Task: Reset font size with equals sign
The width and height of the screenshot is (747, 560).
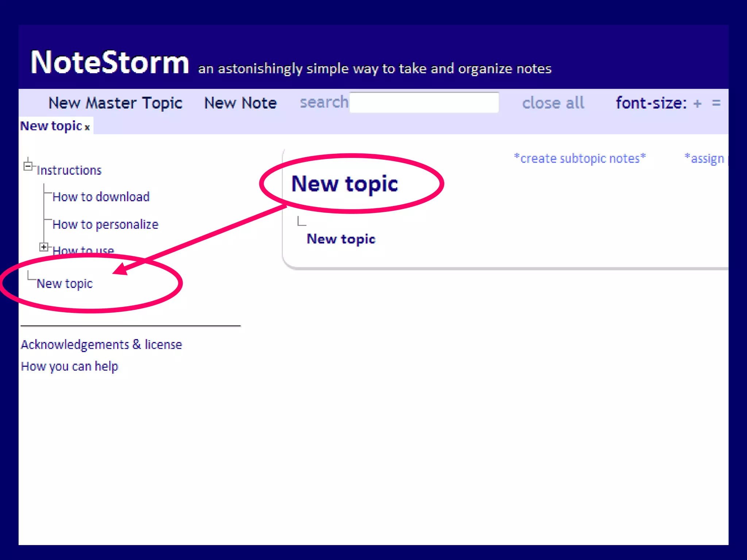Action: [716, 104]
